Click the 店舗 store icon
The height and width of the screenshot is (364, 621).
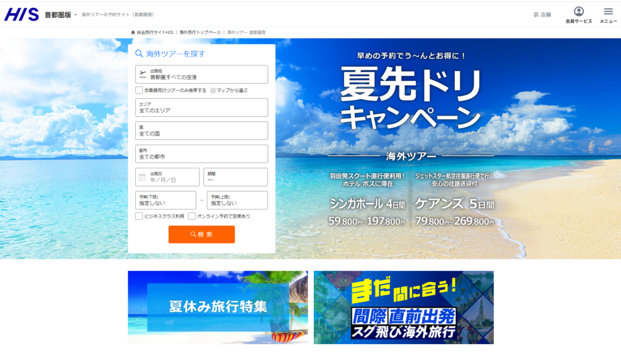tap(536, 15)
